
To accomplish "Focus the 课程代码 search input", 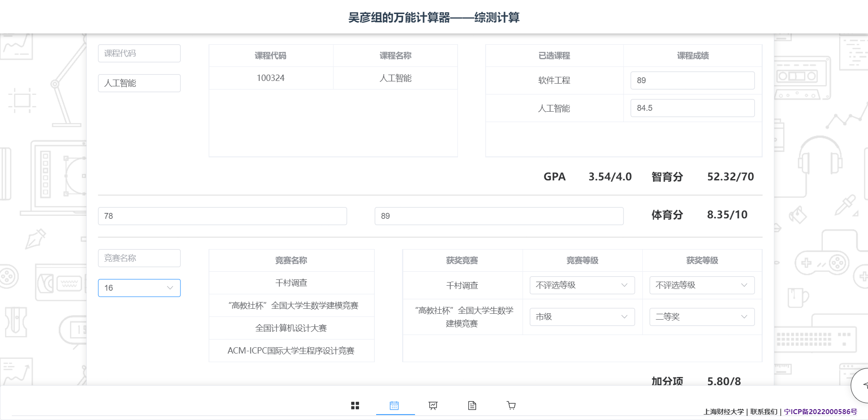I will click(x=139, y=53).
